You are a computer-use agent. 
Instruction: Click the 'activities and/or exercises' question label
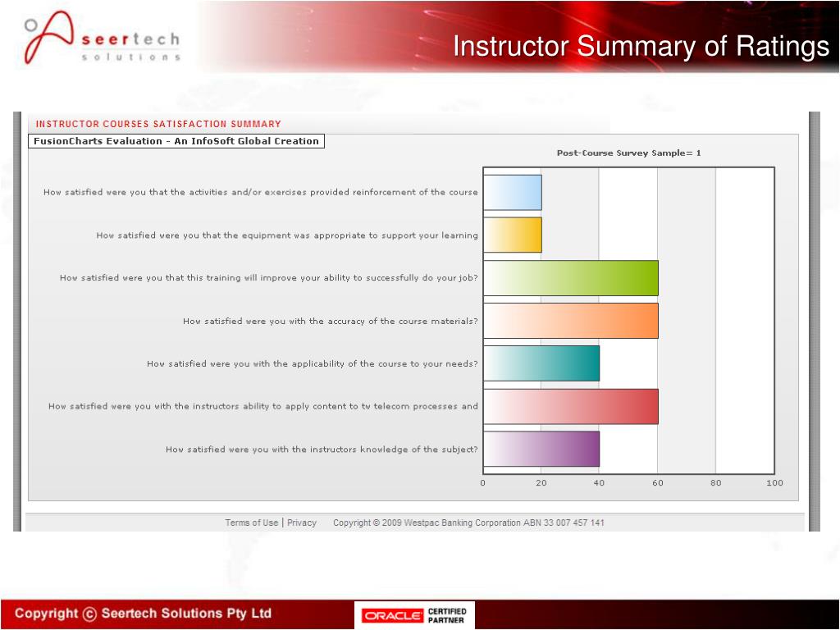(x=260, y=192)
